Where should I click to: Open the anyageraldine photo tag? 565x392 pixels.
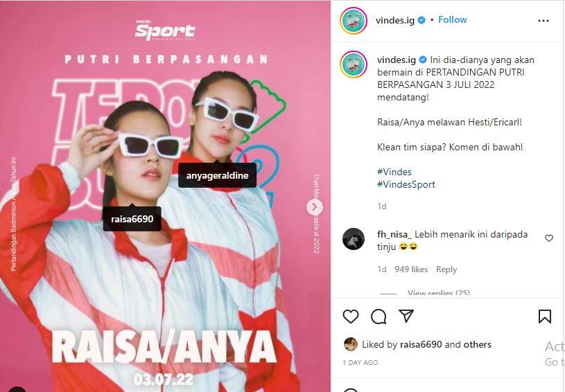217,176
